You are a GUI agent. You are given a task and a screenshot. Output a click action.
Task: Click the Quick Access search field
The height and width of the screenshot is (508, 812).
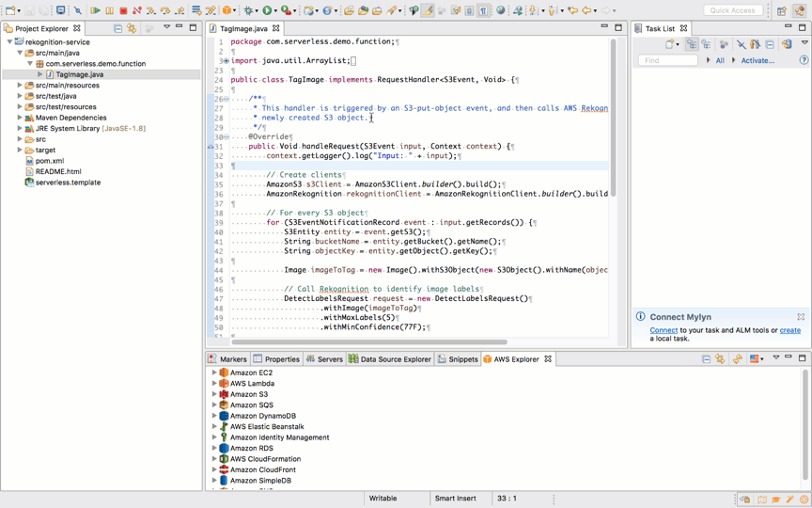click(733, 10)
